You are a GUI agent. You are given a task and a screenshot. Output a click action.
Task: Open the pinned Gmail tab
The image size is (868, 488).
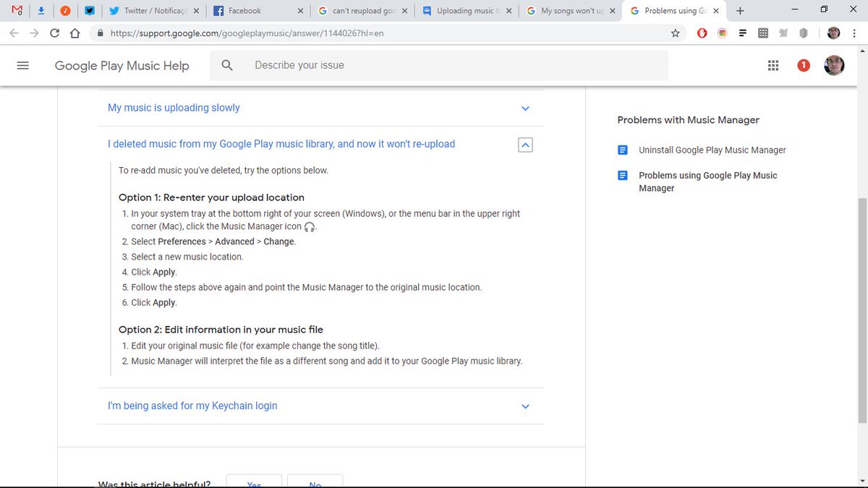click(17, 11)
